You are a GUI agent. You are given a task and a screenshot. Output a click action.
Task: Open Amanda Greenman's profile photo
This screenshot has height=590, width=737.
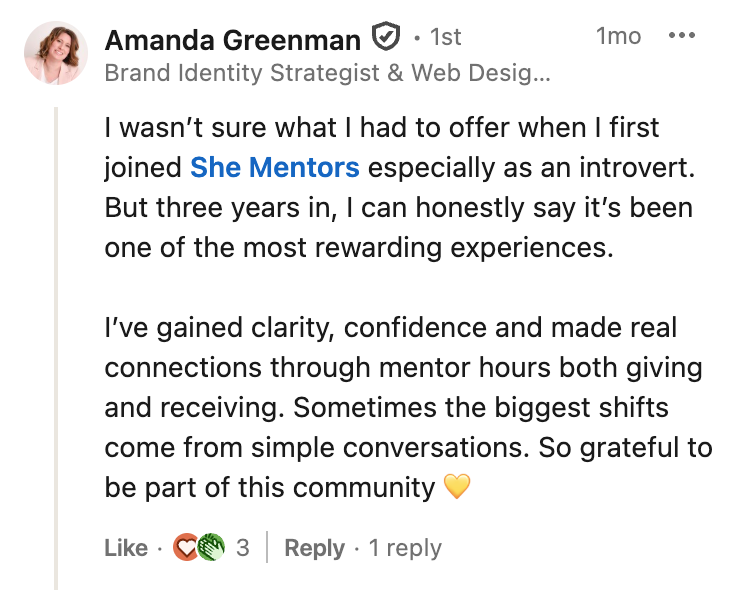pyautogui.click(x=56, y=53)
